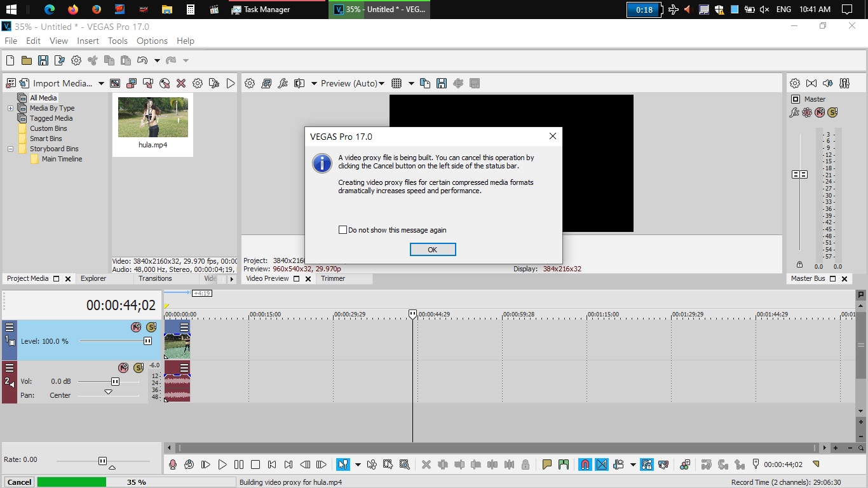Open the Import Media dropdown arrow

[x=101, y=83]
